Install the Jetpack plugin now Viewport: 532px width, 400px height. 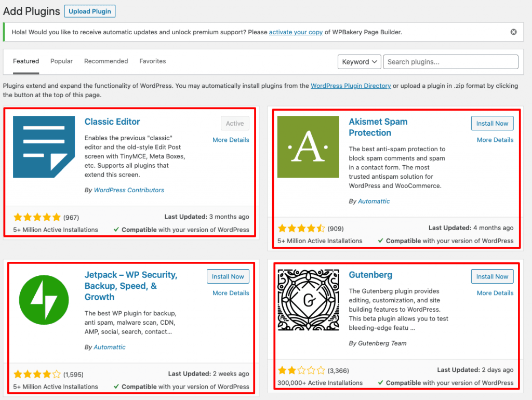click(x=228, y=276)
